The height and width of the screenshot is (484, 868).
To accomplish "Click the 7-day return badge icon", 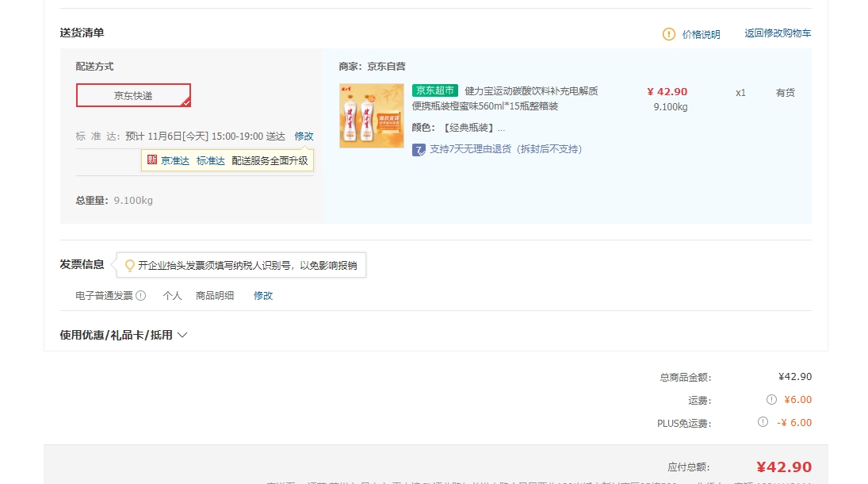I will (419, 150).
